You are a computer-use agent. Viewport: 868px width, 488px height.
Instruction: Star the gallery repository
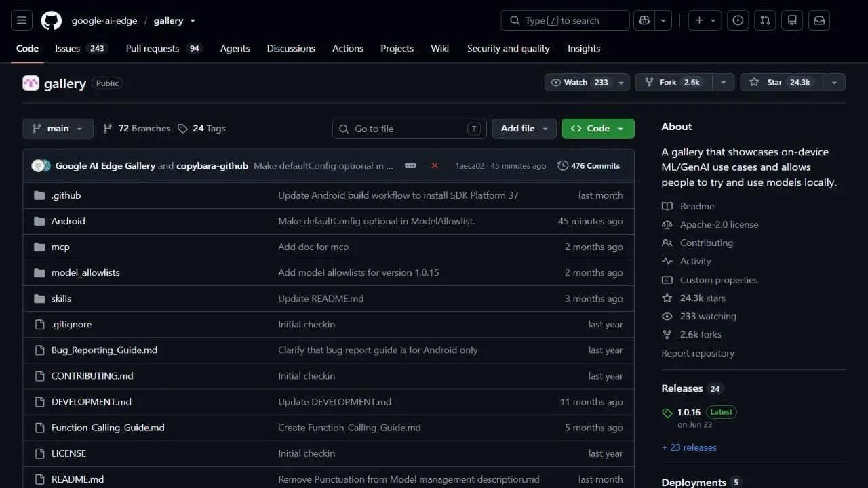coord(781,82)
